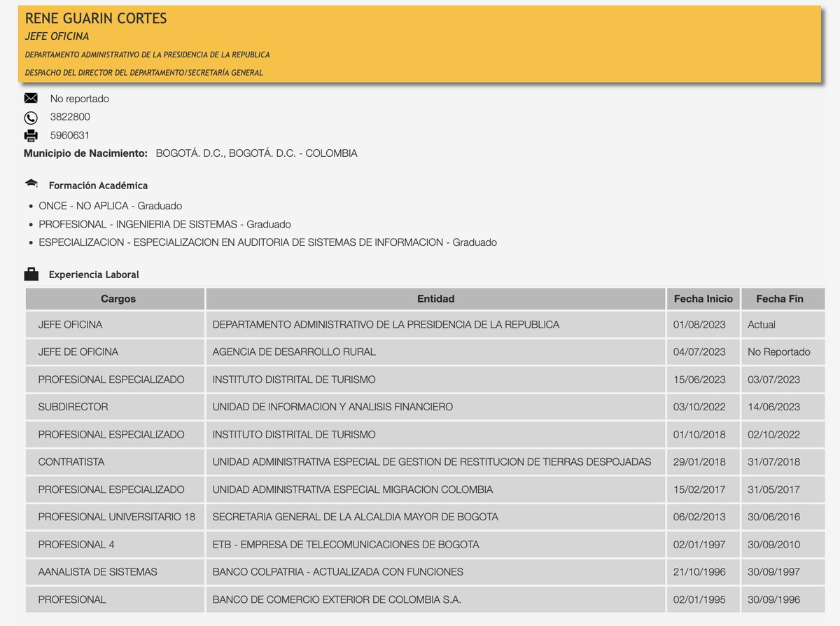This screenshot has width=840, height=626.
Task: Click UNIDAD DE INFORMACION Y ANALISIS FINANCIERO
Action: [435, 407]
